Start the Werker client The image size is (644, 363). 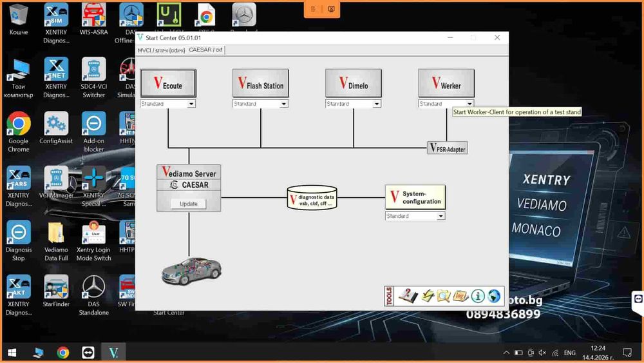click(446, 83)
